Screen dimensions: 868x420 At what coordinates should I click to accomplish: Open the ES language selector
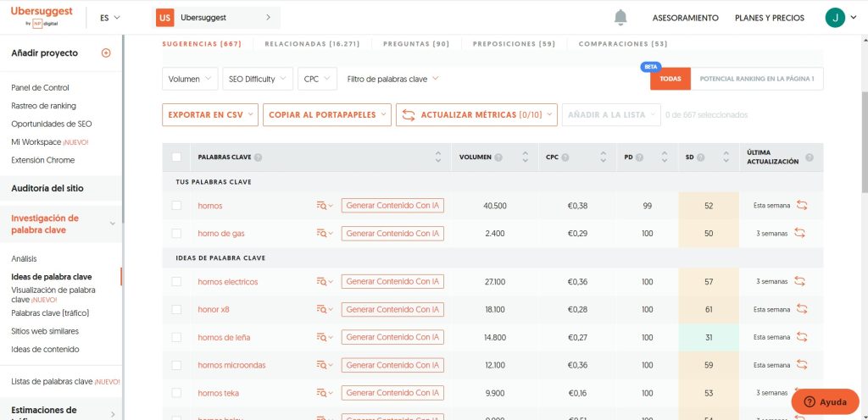coord(109,18)
